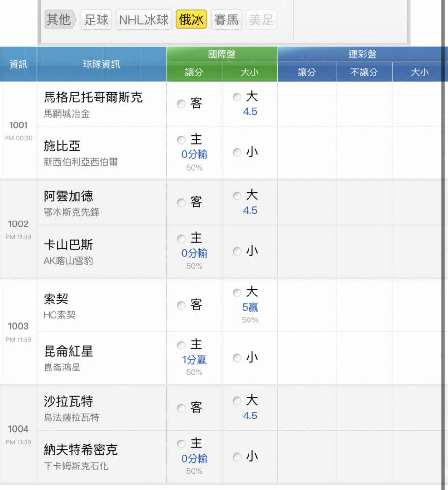Select 客 radio for match 1003
Viewport: 448px width, 490px height.
(x=181, y=305)
